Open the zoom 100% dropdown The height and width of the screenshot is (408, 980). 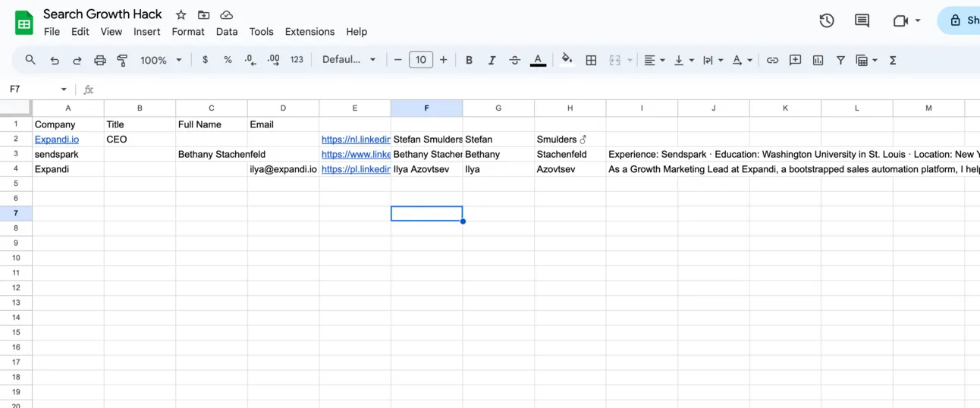click(x=161, y=60)
